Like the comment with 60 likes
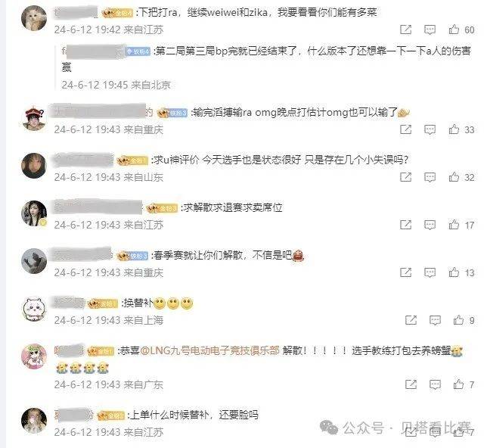 point(454,30)
